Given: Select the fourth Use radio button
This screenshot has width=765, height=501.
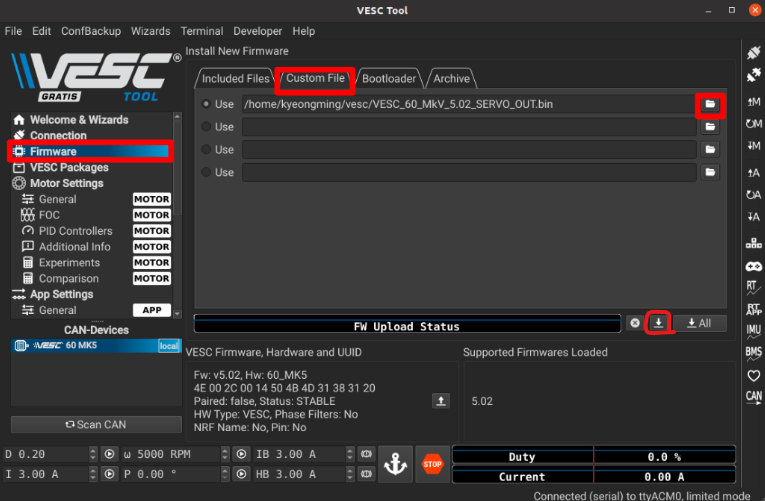Looking at the screenshot, I should [206, 172].
